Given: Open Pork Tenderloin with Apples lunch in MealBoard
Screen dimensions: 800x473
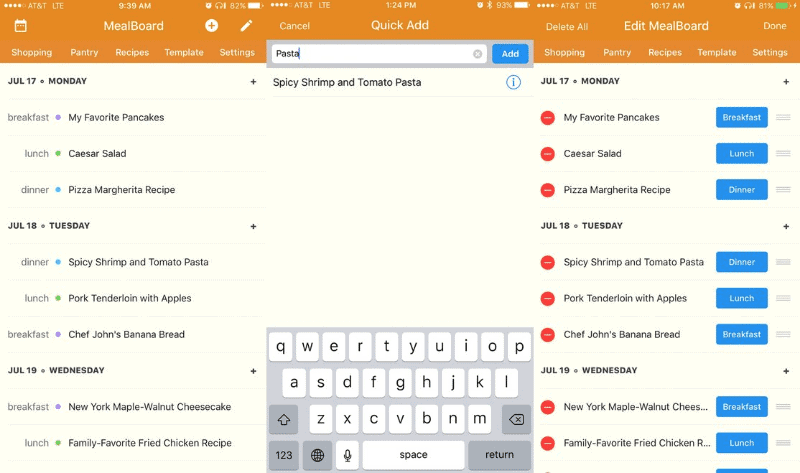Looking at the screenshot, I should click(133, 298).
